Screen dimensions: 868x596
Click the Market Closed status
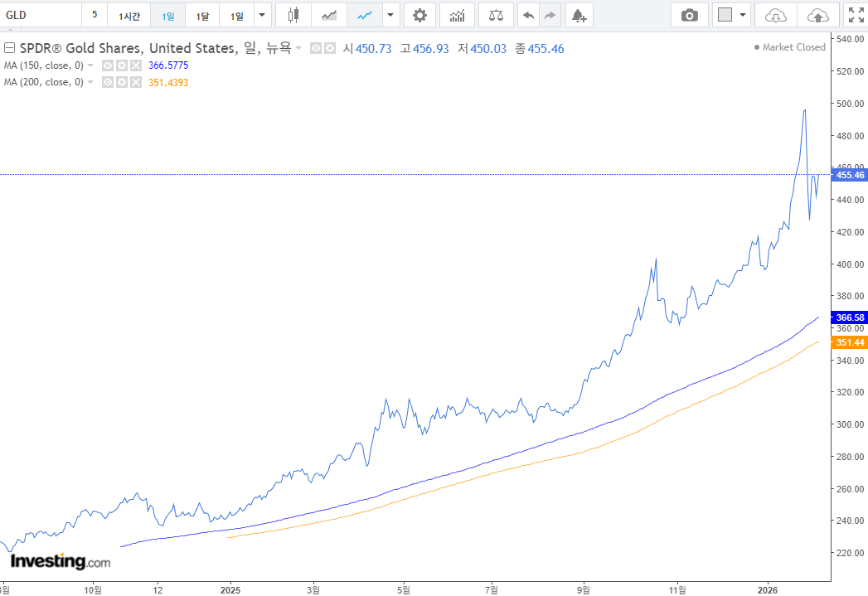[x=789, y=47]
